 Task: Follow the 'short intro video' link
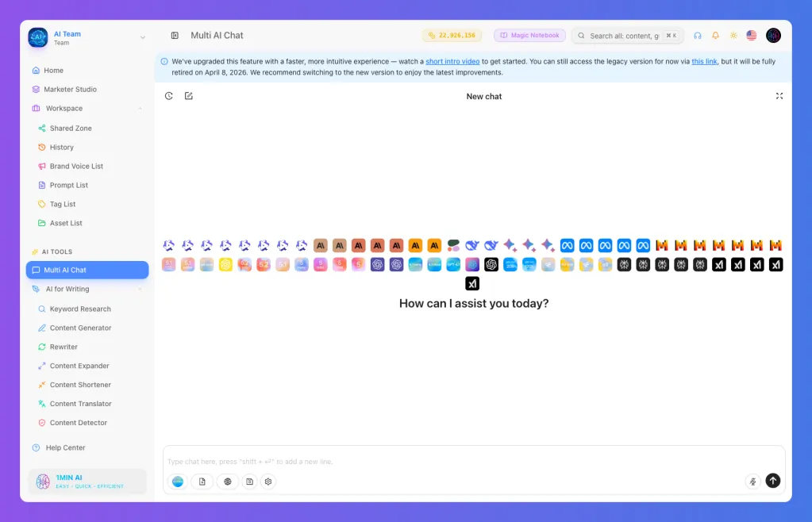[x=452, y=62]
